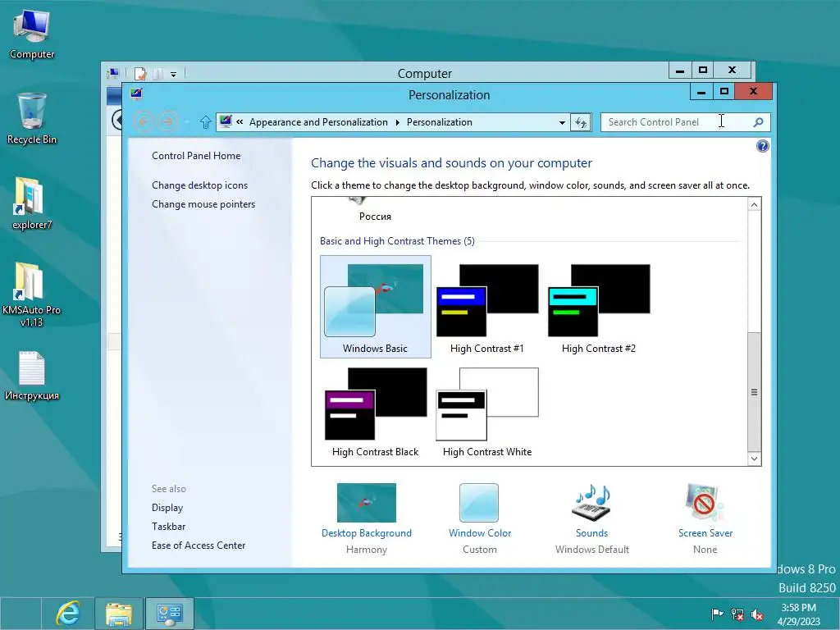Viewport: 840px width, 630px height.
Task: Click the muted volume tray icon
Action: 757,614
